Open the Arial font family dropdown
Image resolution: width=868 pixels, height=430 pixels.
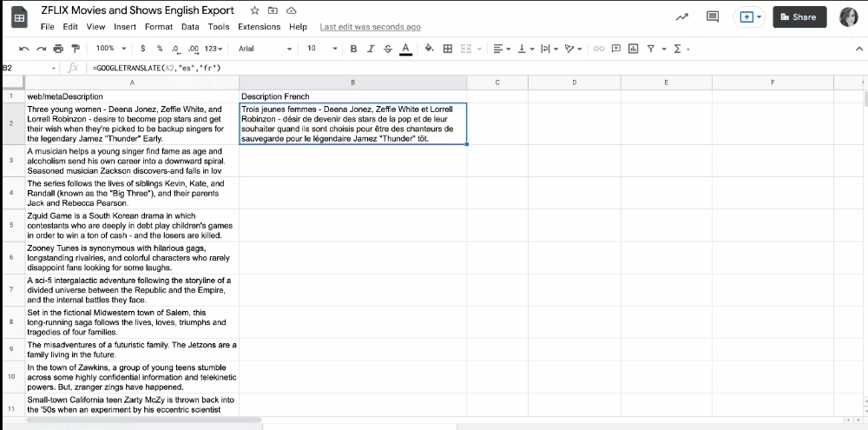click(x=265, y=49)
